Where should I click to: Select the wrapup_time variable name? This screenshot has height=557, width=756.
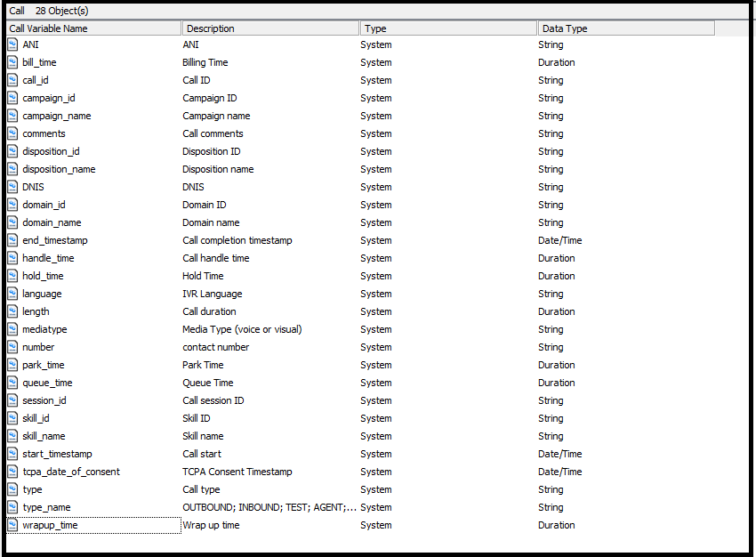click(50, 526)
